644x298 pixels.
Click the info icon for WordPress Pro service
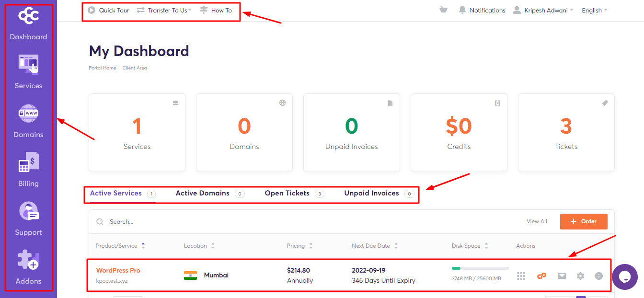598,275
